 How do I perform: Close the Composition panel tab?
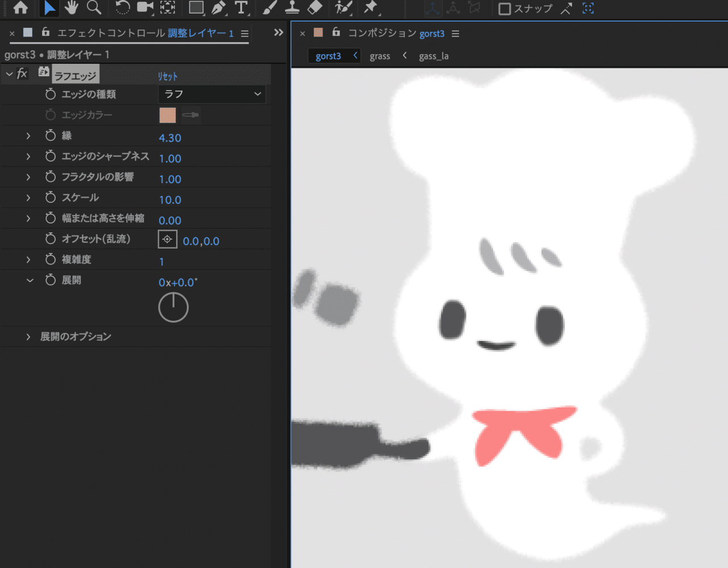pos(303,34)
